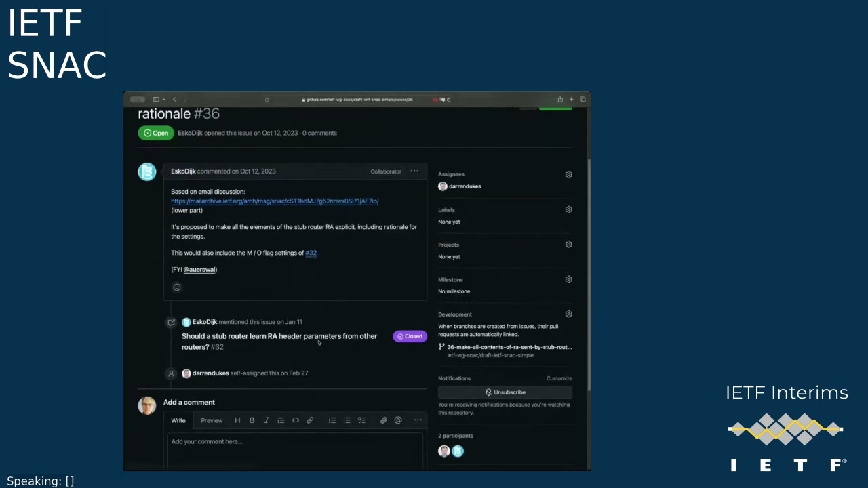Image resolution: width=868 pixels, height=488 pixels.
Task: Insert a link in the comment
Action: 310,420
